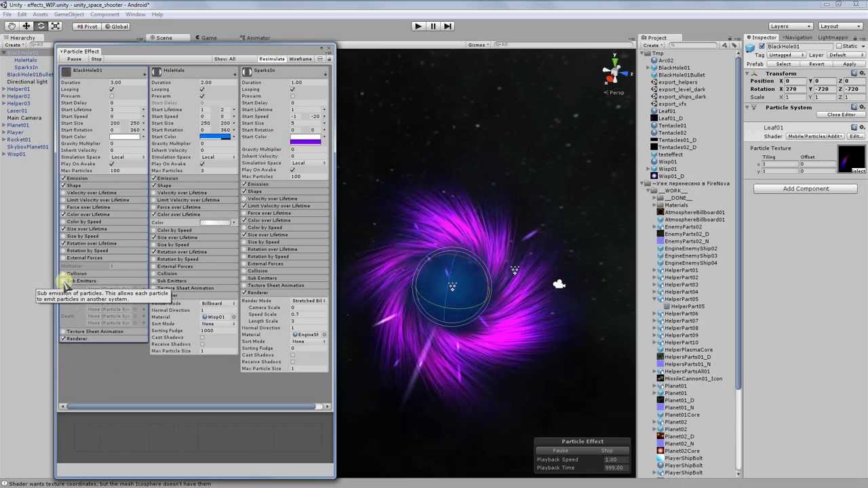
Task: Open Transform component gear settings
Action: pyautogui.click(x=861, y=73)
